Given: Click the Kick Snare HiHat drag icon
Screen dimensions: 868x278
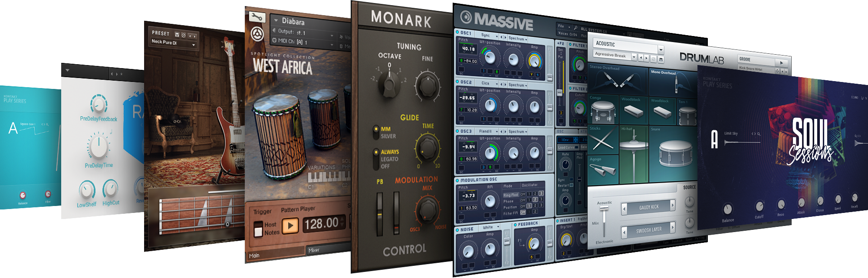Looking at the screenshot, I should click(777, 71).
